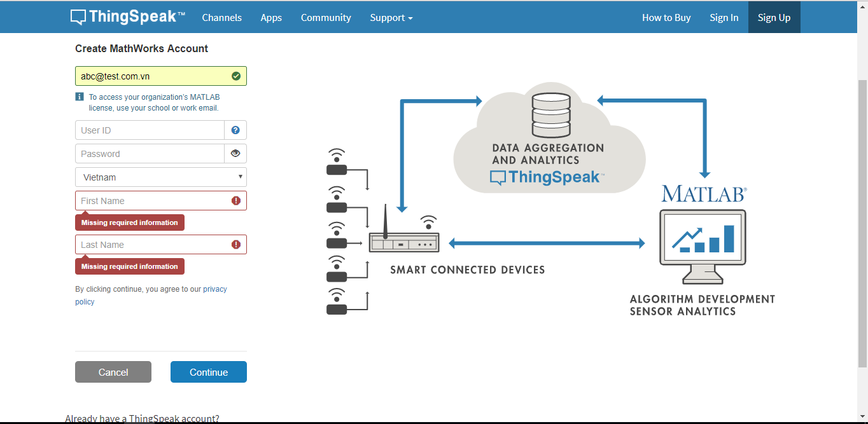Click the Data Aggregation and Analytics label
This screenshot has height=424, width=868.
click(548, 154)
